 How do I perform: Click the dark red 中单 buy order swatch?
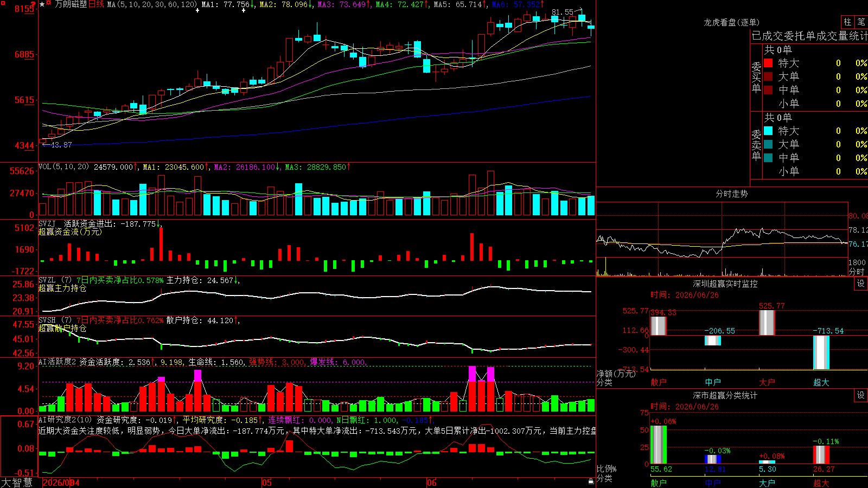768,90
